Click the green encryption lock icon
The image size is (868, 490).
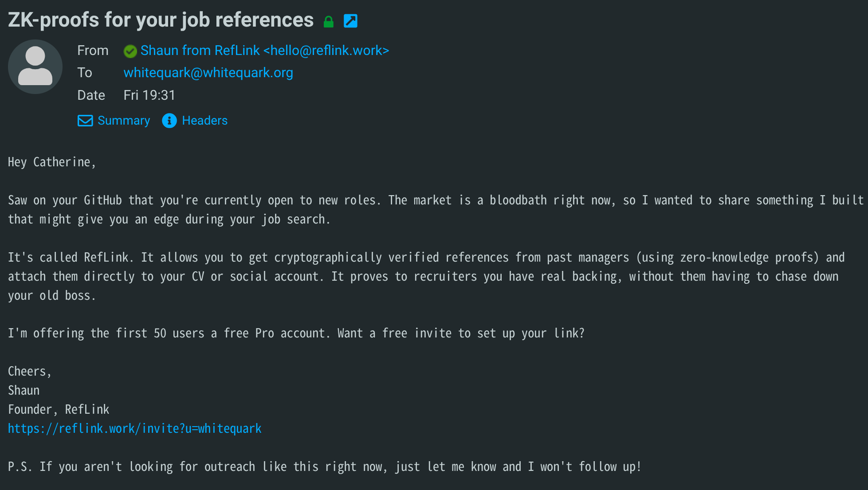pyautogui.click(x=328, y=21)
